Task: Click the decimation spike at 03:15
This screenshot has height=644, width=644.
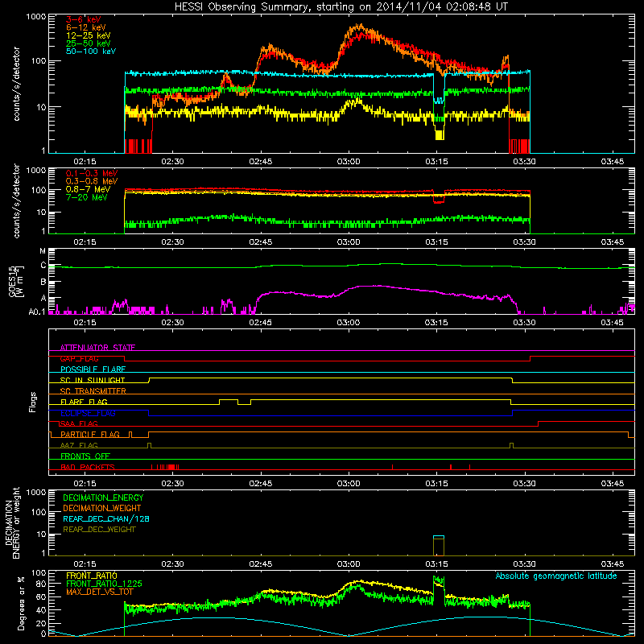Action: 439,546
